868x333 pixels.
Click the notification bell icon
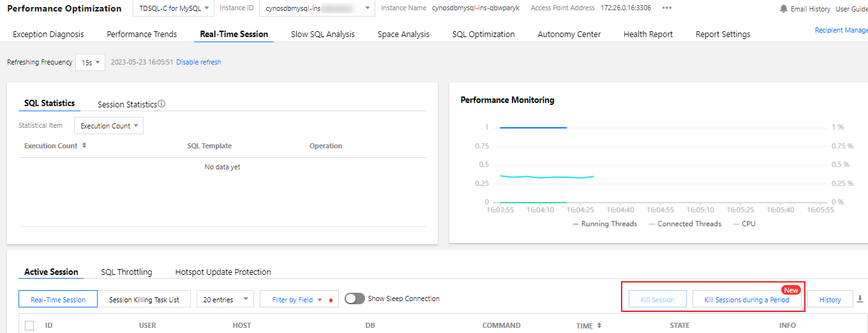pos(783,9)
